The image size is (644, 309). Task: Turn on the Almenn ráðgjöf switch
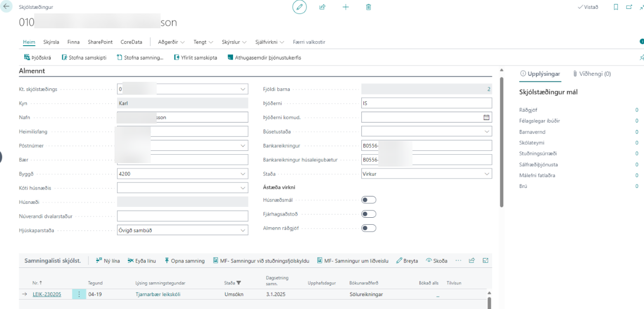click(369, 229)
